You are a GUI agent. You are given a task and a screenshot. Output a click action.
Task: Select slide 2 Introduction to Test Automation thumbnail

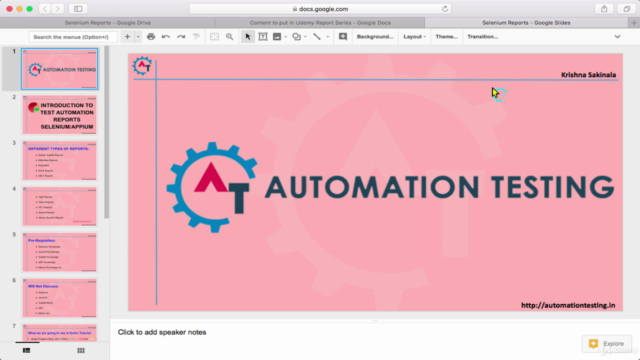tap(60, 115)
